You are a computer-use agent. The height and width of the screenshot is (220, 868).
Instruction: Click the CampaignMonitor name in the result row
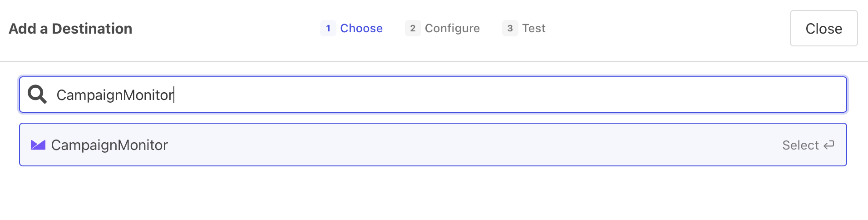(109, 145)
